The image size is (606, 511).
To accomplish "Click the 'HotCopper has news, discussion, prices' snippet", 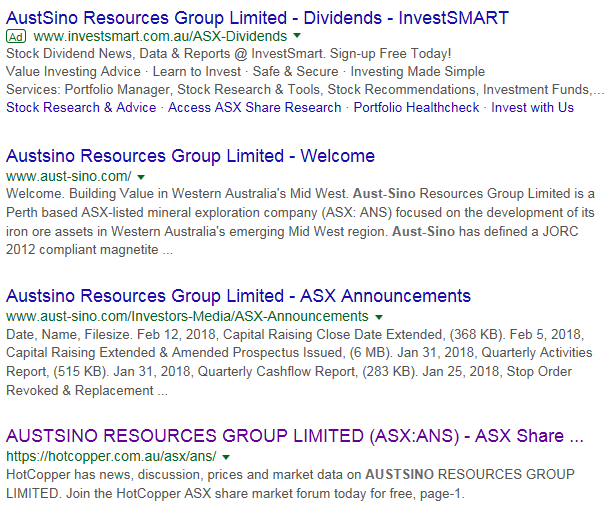I will pos(290,484).
